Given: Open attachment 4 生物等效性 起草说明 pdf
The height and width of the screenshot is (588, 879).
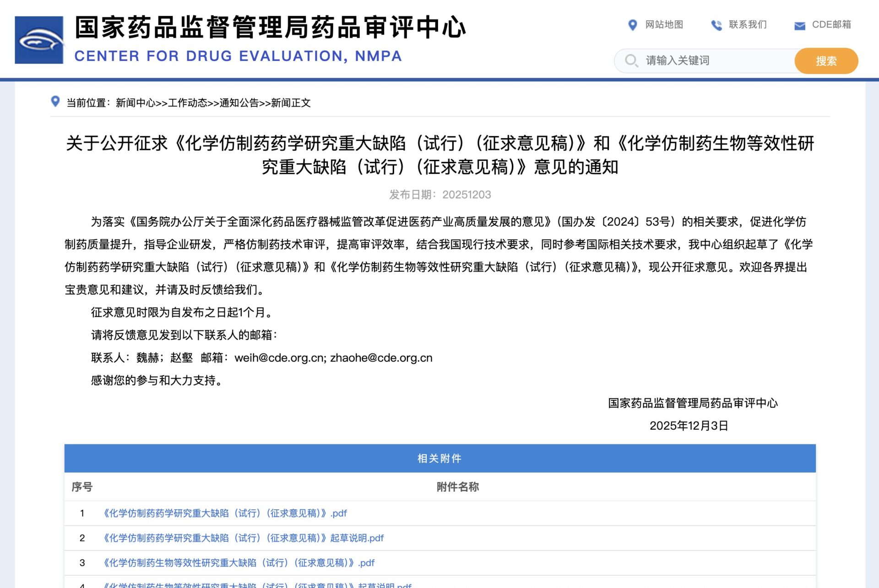Looking at the screenshot, I should pos(257,585).
